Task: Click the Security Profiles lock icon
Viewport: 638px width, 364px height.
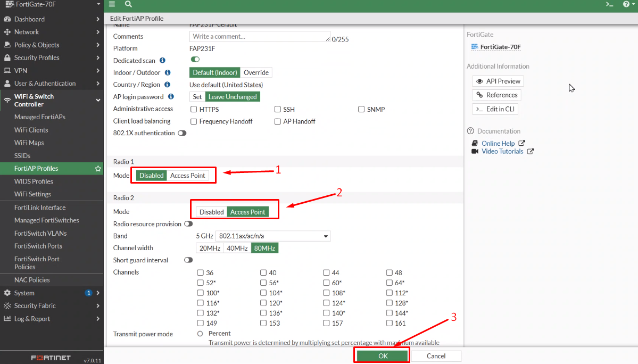Action: click(x=7, y=58)
